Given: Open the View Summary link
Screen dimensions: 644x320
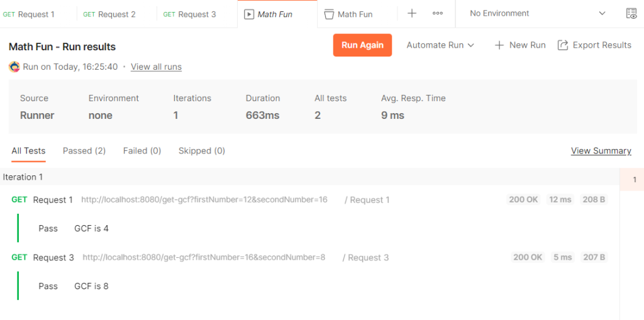Looking at the screenshot, I should point(601,151).
